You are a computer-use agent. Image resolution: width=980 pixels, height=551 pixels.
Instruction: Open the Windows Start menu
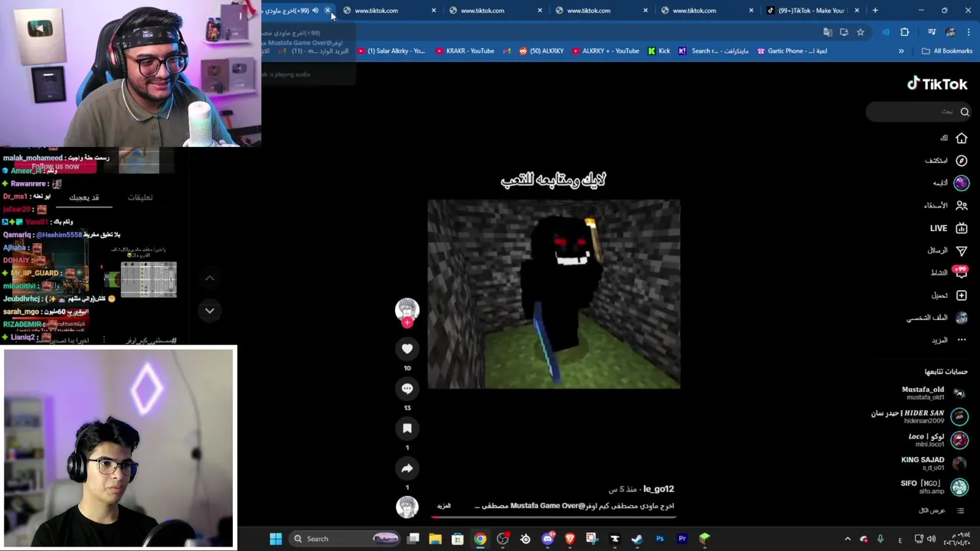276,539
